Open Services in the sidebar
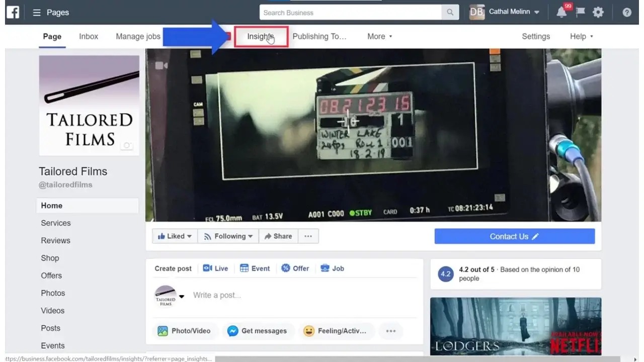Image resolution: width=644 pixels, height=362 pixels. pos(56,223)
